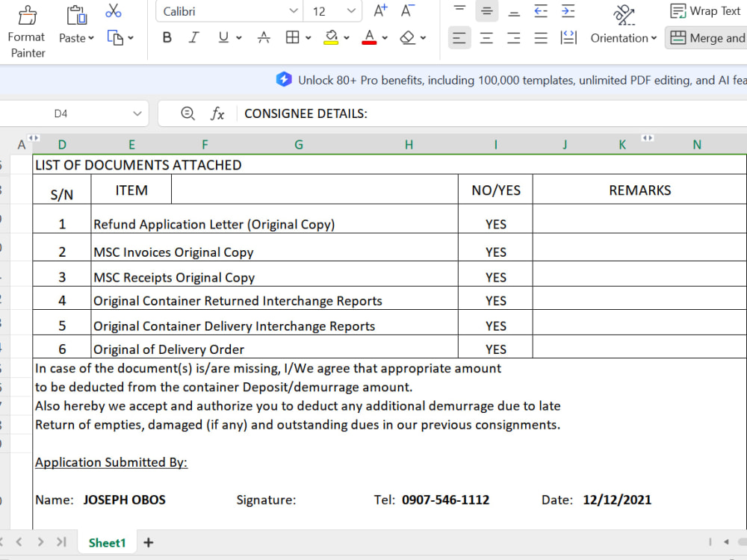Increase indent of cell text

(x=568, y=11)
